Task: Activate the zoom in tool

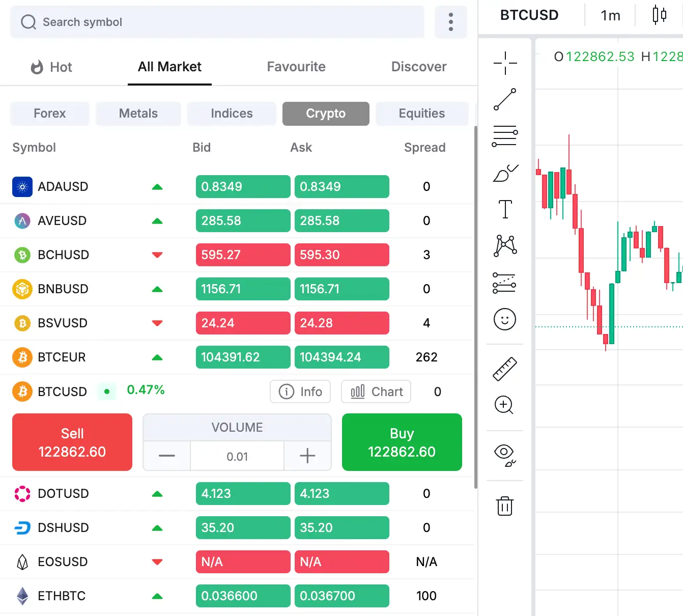Action: (504, 405)
